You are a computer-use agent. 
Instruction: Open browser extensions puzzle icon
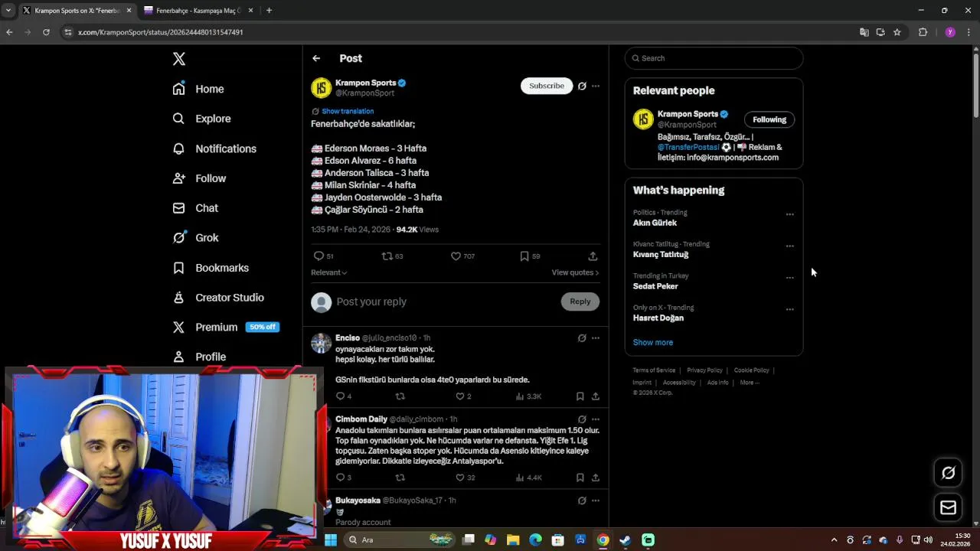pyautogui.click(x=923, y=32)
